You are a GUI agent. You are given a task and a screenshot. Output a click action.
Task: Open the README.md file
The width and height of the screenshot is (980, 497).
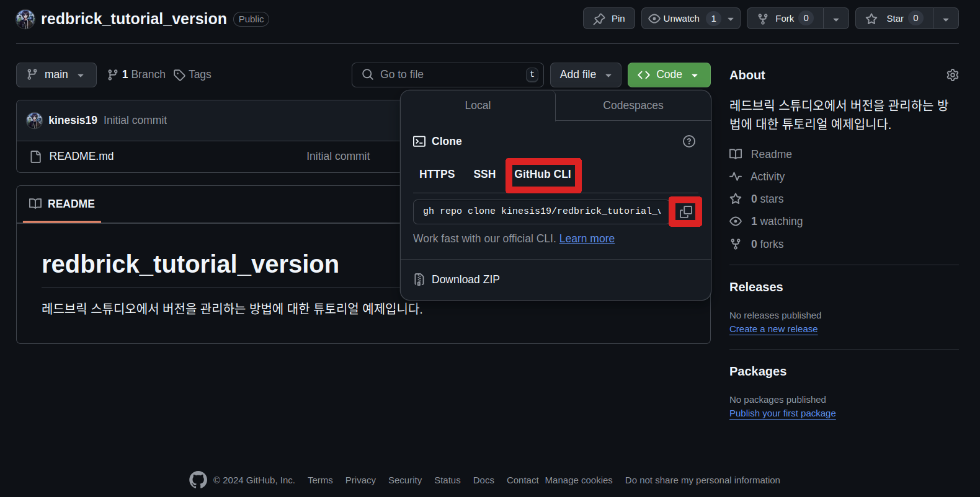(x=81, y=156)
